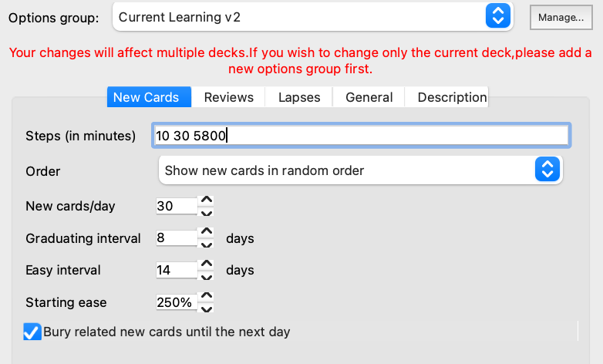The image size is (603, 364).
Task: Click the New cards/day number field
Action: tap(175, 206)
